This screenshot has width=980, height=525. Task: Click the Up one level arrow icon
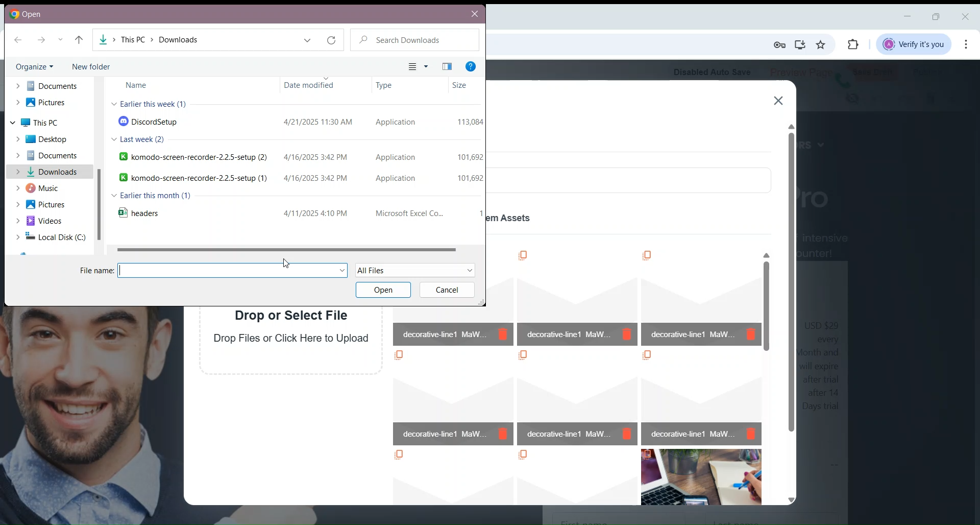tap(79, 40)
